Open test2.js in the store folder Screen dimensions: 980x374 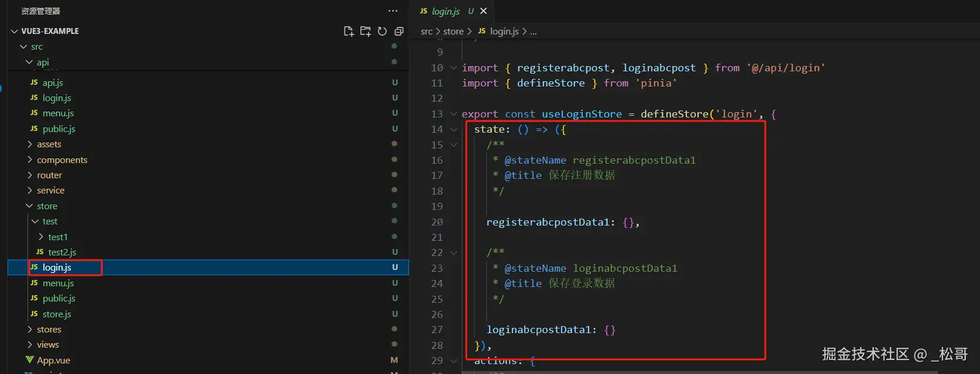[x=62, y=252]
